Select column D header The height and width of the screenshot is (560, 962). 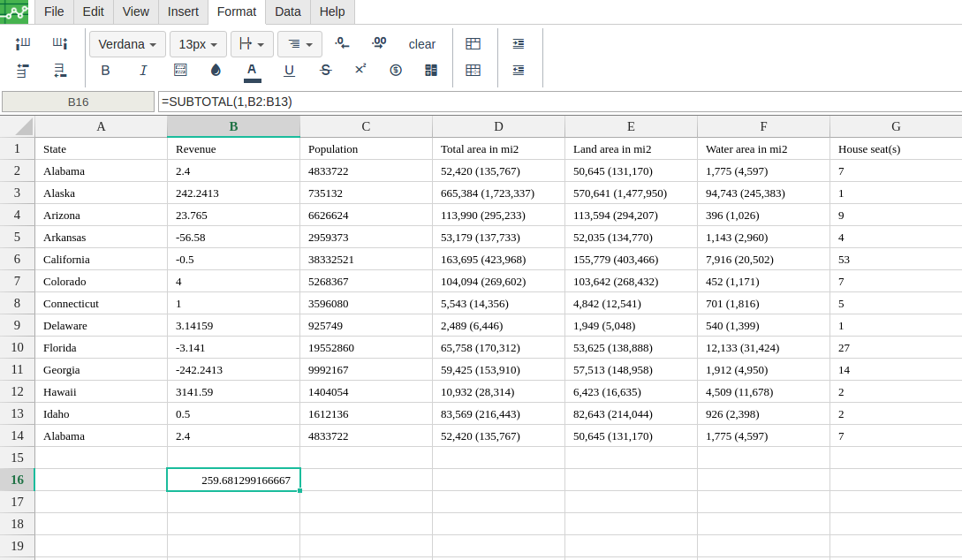(x=498, y=126)
